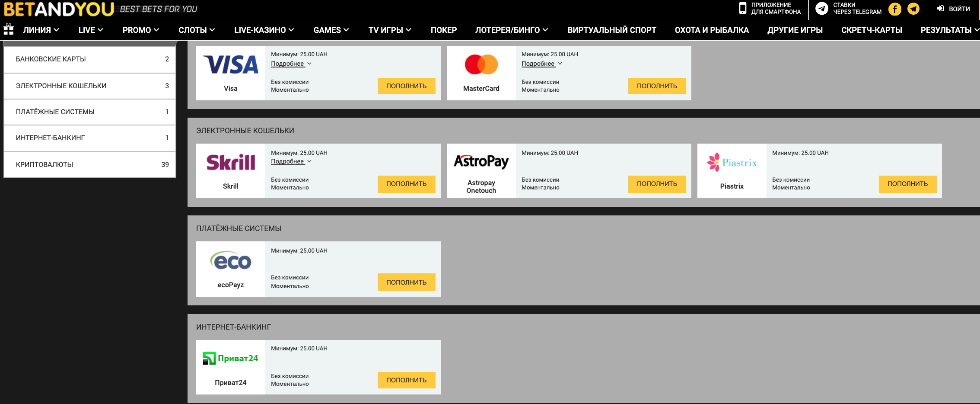The width and height of the screenshot is (980, 404).
Task: Select the MasterCard logo card
Action: coord(481,73)
